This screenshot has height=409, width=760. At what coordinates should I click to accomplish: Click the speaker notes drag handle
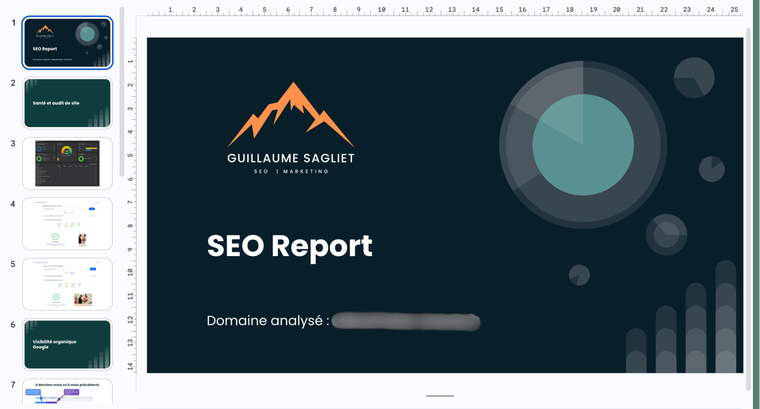[440, 396]
